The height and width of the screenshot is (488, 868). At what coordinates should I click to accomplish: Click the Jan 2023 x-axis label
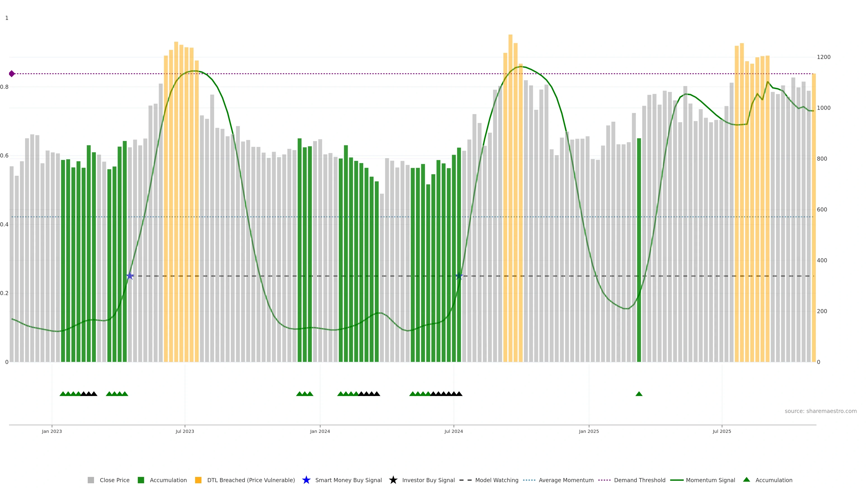pos(52,431)
